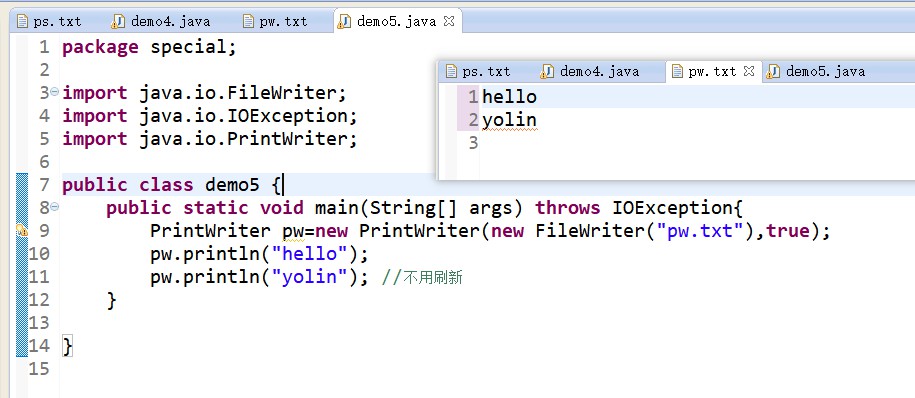This screenshot has width=915, height=398.
Task: Click text file icon on overlay pw.txt tab
Action: tap(677, 72)
